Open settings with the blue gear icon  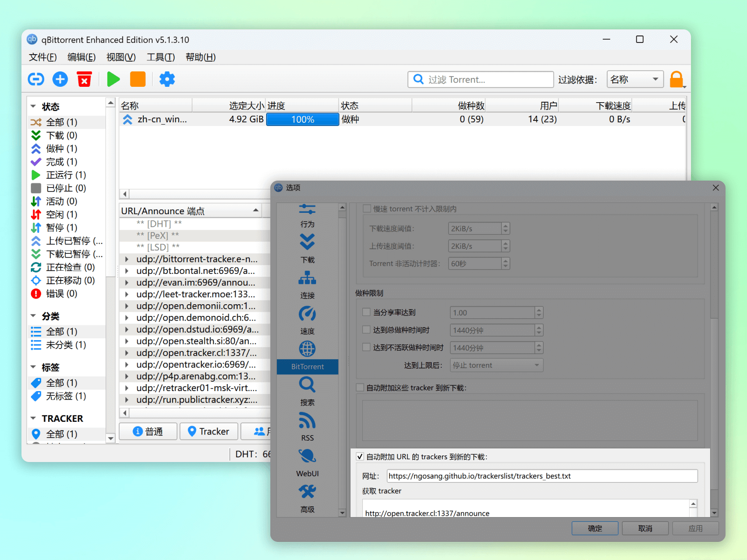click(x=167, y=79)
